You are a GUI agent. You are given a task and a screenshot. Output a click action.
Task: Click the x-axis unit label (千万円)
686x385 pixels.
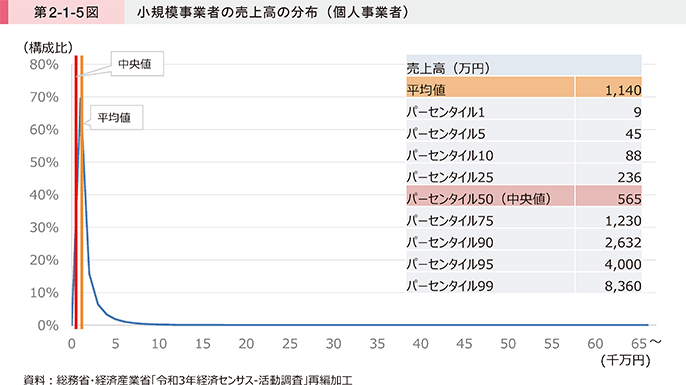(626, 360)
